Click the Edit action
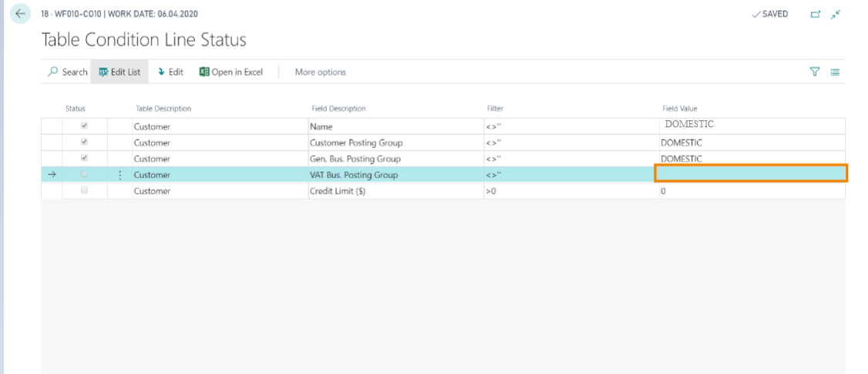The width and height of the screenshot is (868, 374). tap(170, 72)
